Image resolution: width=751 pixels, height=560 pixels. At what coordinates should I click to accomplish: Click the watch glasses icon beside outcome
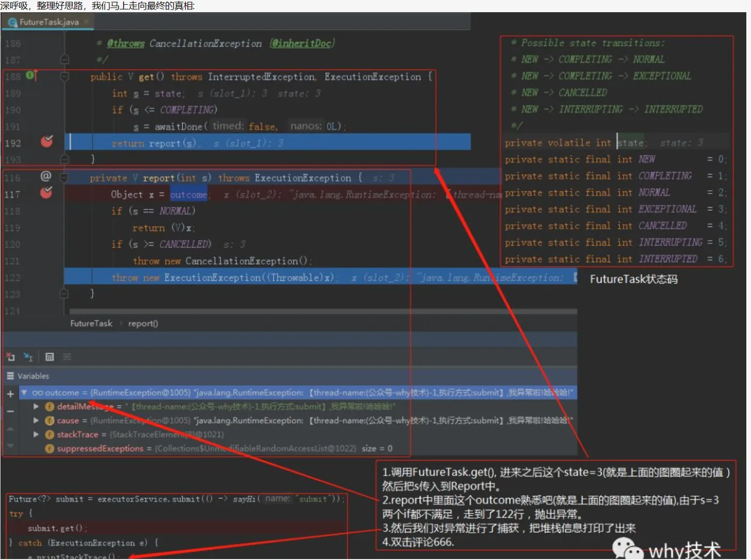[38, 393]
